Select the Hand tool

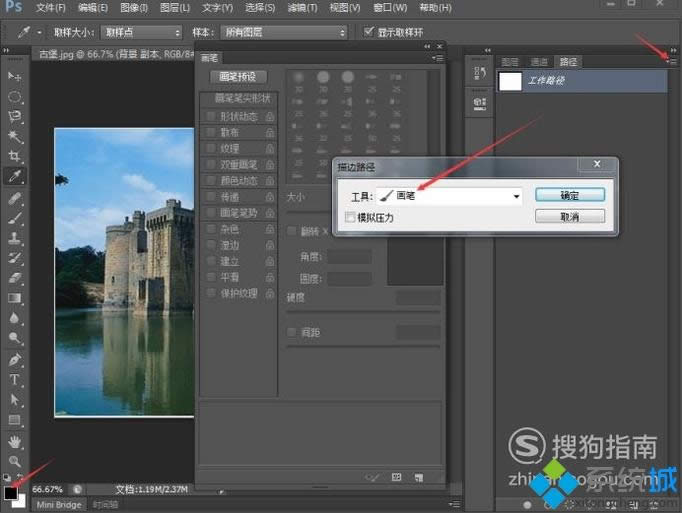14,442
